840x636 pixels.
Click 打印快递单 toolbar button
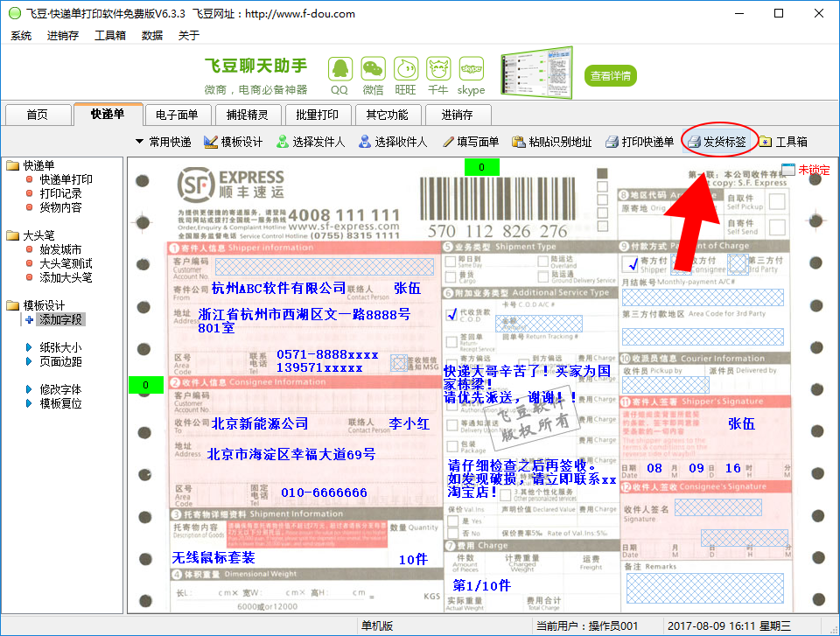tap(640, 142)
